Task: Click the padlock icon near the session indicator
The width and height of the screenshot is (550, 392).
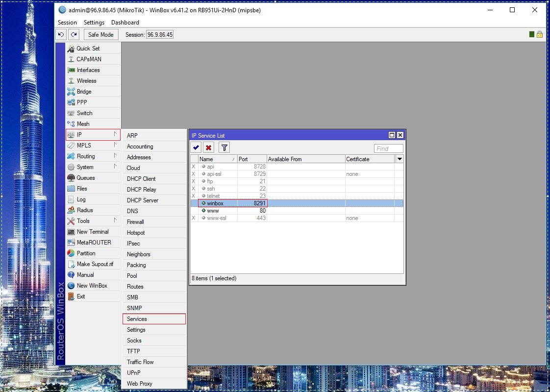Action: (540, 34)
